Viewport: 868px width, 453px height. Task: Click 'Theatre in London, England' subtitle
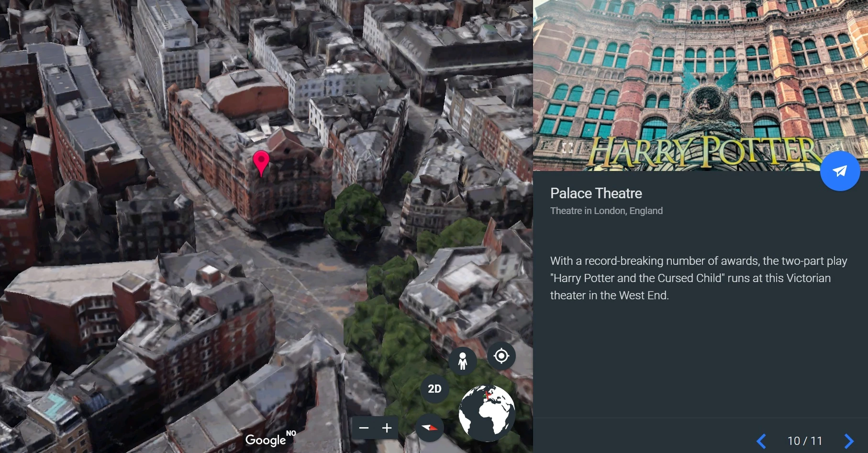point(606,211)
